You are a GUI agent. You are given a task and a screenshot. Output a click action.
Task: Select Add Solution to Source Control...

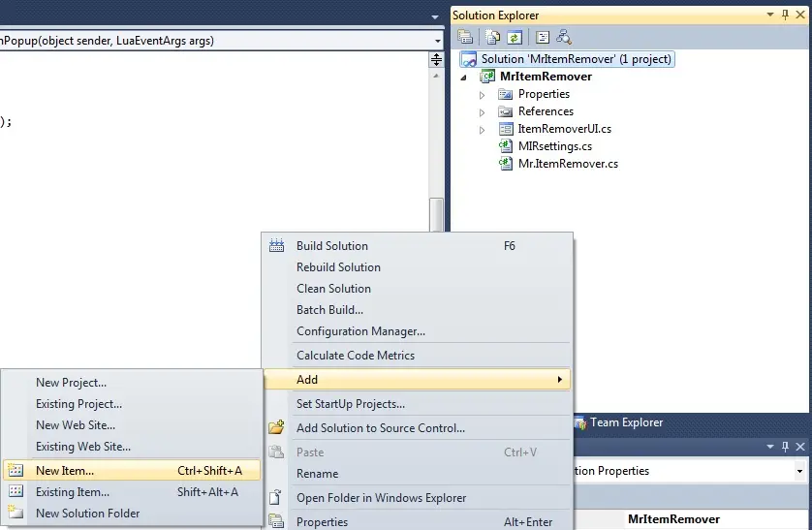point(418,428)
